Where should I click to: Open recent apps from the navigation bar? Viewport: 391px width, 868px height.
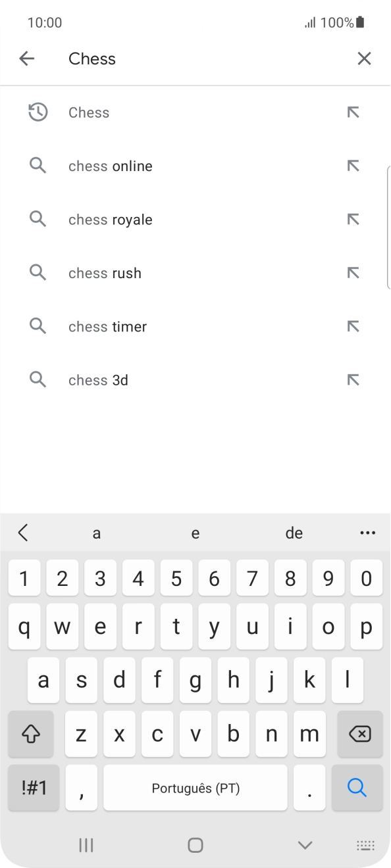[x=86, y=845]
